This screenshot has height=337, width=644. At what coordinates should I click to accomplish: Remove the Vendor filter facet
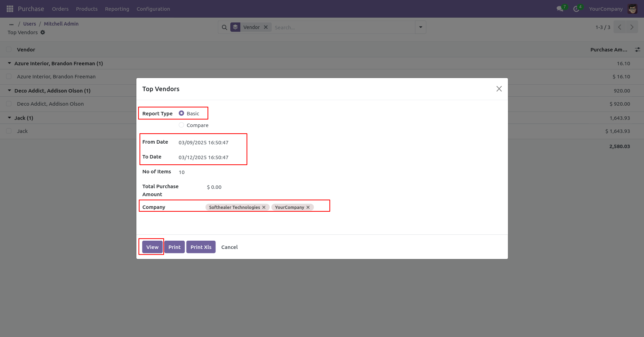(x=266, y=27)
